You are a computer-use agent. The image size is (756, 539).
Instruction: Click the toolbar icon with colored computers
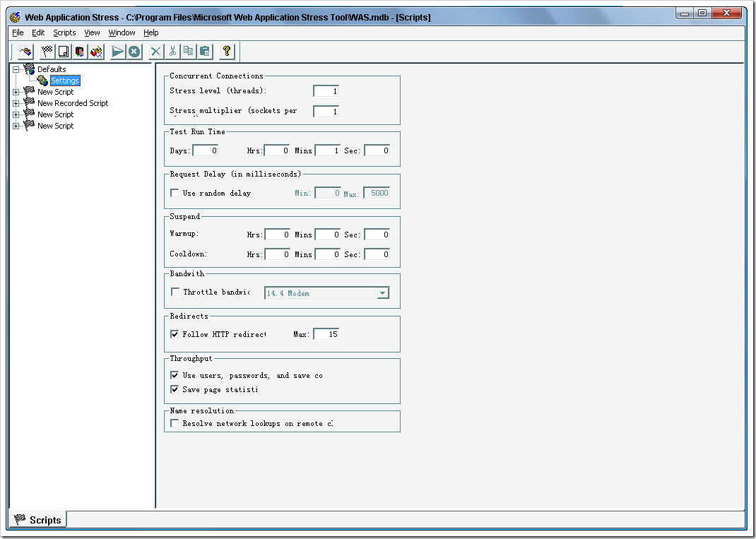click(96, 51)
